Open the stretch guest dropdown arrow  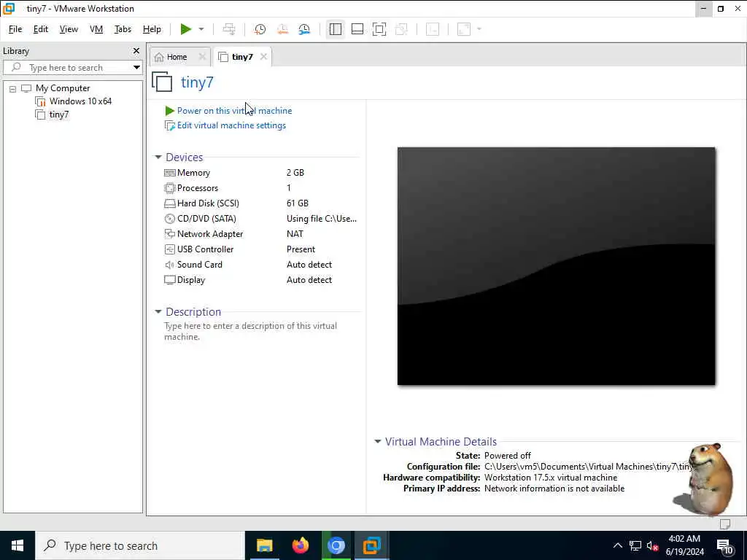tap(479, 29)
